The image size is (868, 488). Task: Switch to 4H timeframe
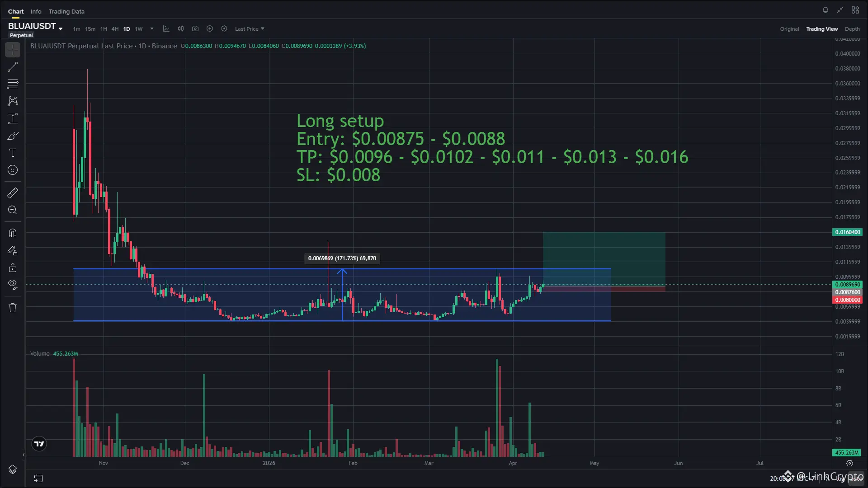pyautogui.click(x=115, y=29)
